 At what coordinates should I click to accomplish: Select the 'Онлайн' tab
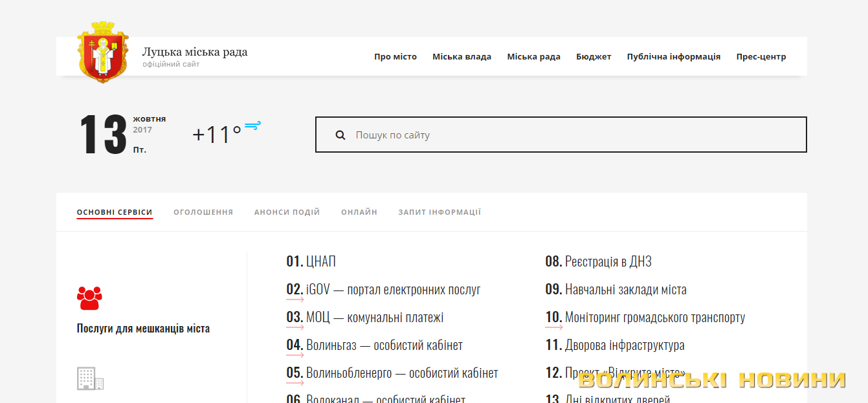click(x=359, y=212)
